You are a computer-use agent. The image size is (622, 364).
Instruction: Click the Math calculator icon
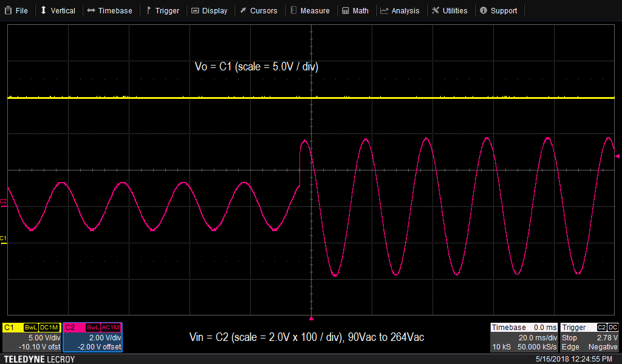[x=346, y=10]
